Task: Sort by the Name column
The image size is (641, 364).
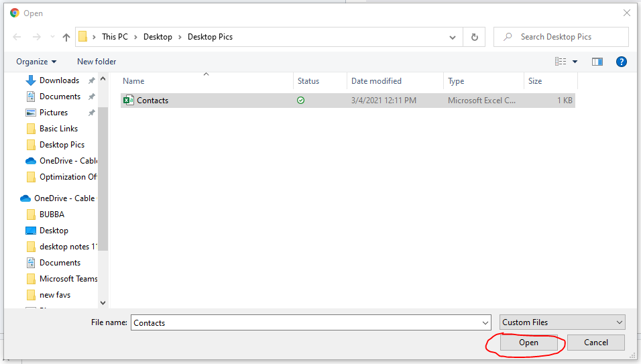Action: pyautogui.click(x=207, y=81)
